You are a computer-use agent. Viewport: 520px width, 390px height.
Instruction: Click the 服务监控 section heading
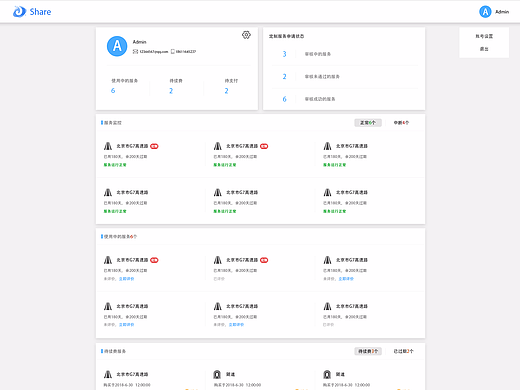point(113,123)
